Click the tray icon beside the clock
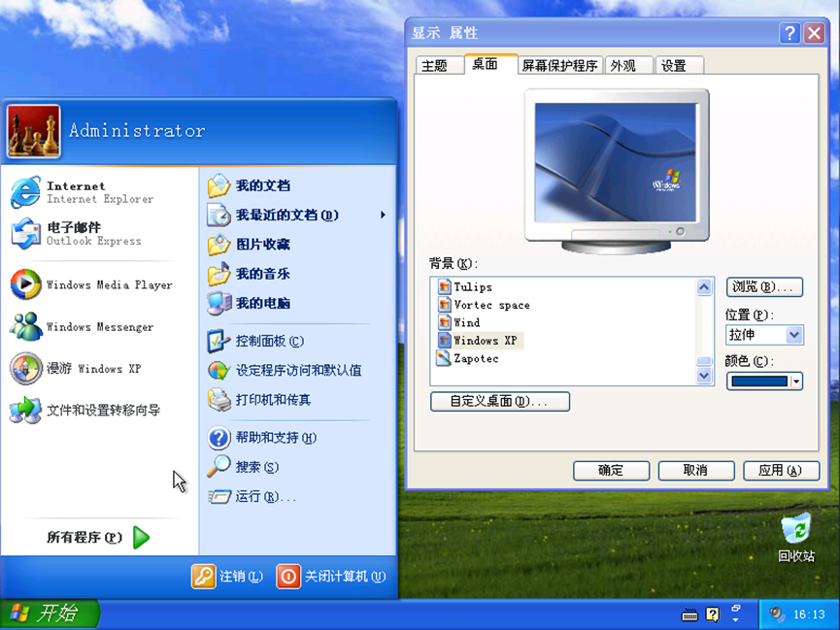 point(776,613)
